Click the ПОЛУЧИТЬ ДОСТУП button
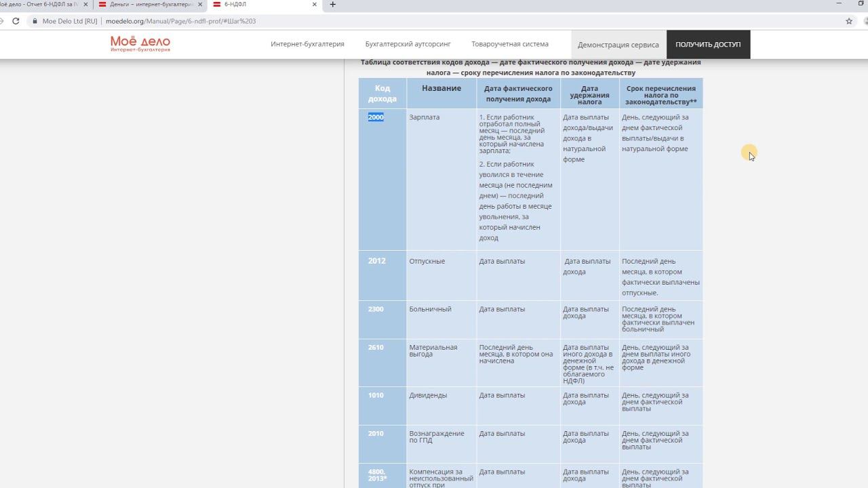The width and height of the screenshot is (868, 488). pyautogui.click(x=708, y=45)
